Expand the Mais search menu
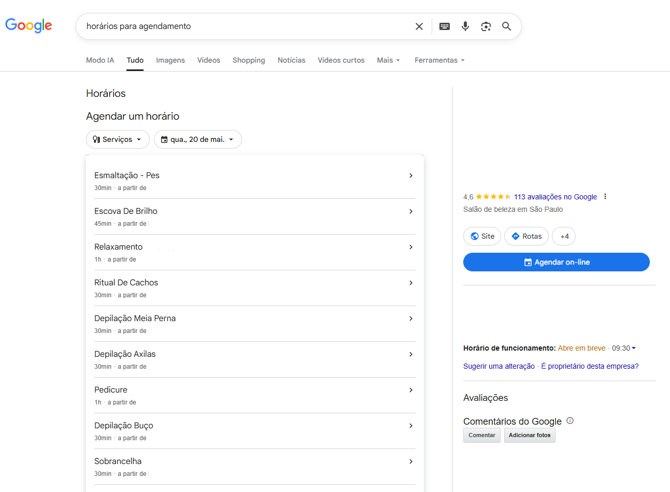 tap(388, 60)
